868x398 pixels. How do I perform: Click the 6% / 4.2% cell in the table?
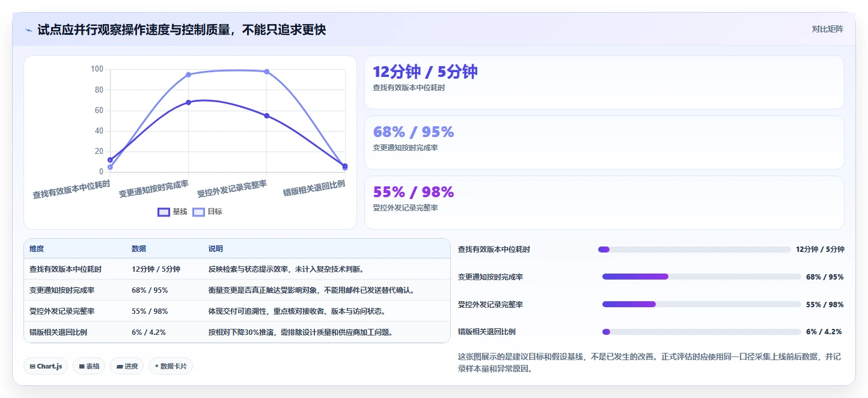(x=149, y=332)
